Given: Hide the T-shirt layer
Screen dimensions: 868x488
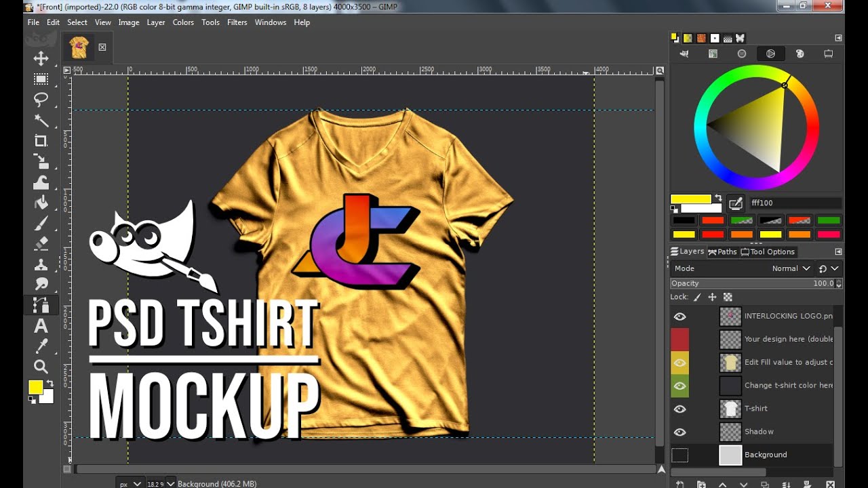Looking at the screenshot, I should coord(679,409).
